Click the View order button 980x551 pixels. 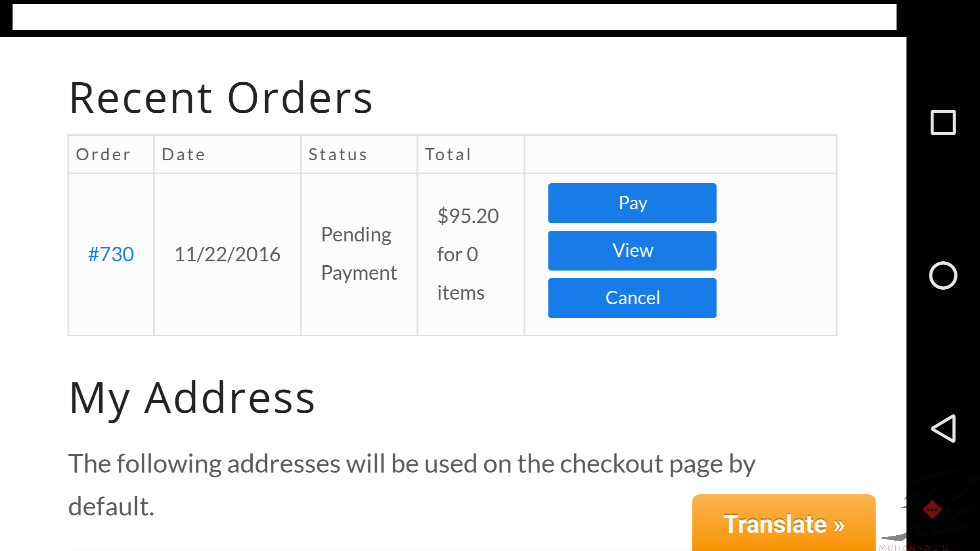[x=632, y=251]
